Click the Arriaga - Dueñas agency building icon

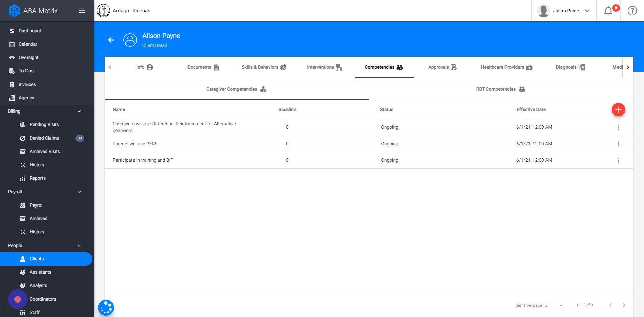103,11
